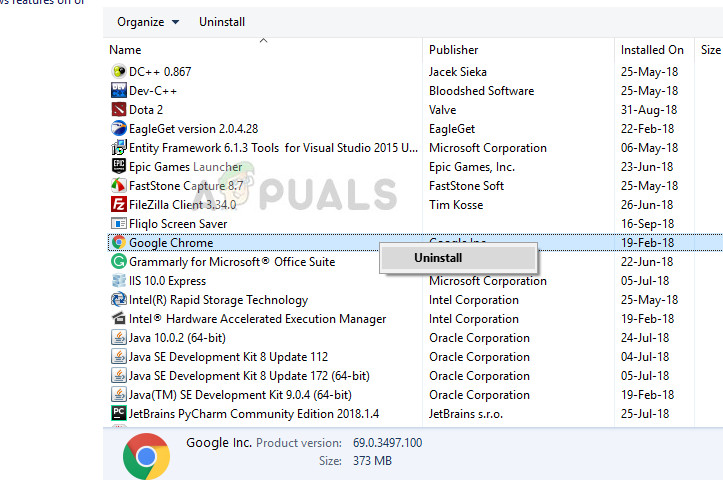Image resolution: width=723 pixels, height=480 pixels.
Task: Open the Organize dropdown menu
Action: click(148, 22)
